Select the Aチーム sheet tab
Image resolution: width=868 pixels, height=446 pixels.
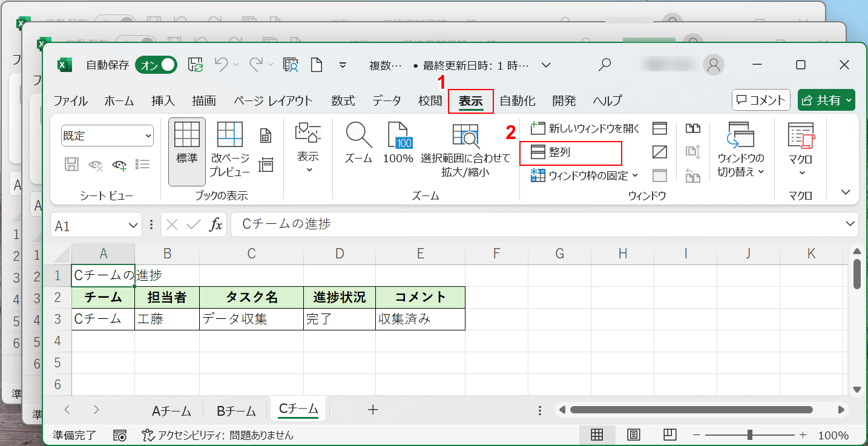click(x=171, y=411)
